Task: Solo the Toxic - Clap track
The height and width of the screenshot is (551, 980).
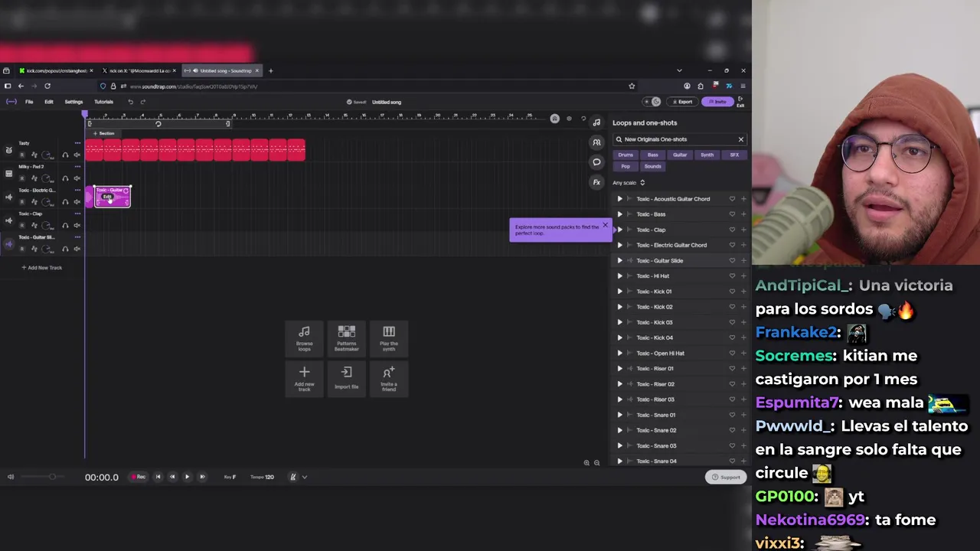Action: (x=65, y=226)
